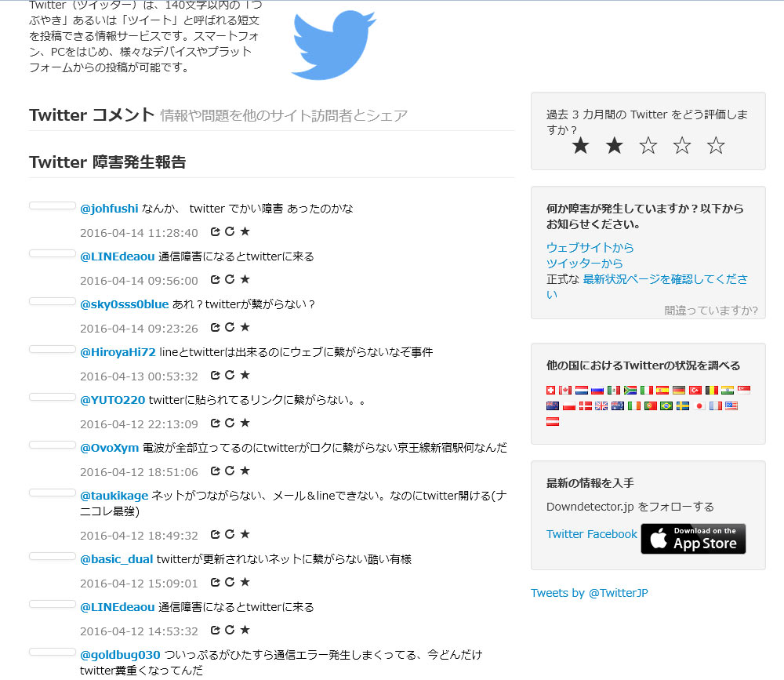Screen dimensions: 784x680
Task: Report a problem via ウェブサイトから link
Action: point(590,248)
